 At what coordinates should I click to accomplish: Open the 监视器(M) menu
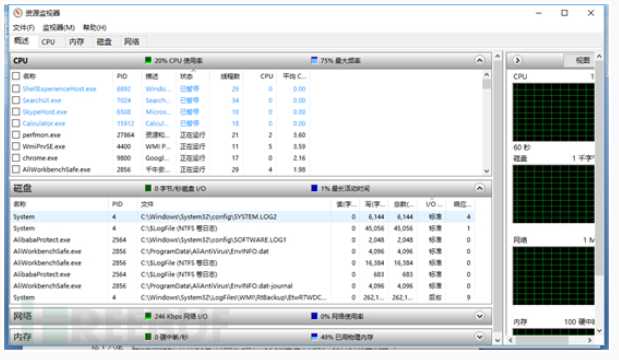point(59,27)
